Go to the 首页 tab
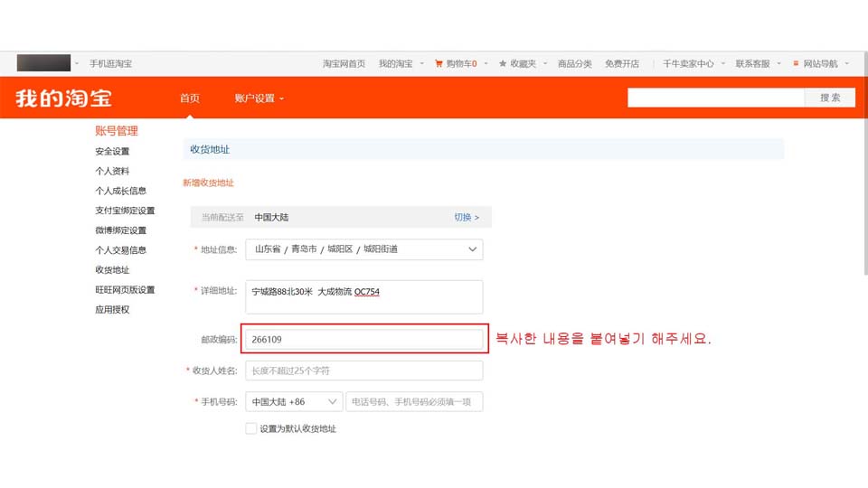Viewport: 868px width, 488px height. click(x=189, y=99)
